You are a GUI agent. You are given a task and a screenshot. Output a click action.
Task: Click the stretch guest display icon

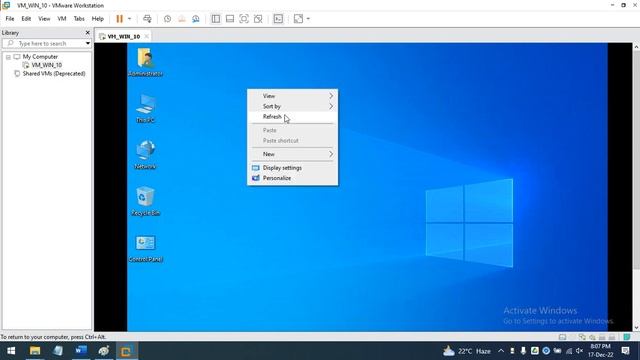(x=298, y=19)
